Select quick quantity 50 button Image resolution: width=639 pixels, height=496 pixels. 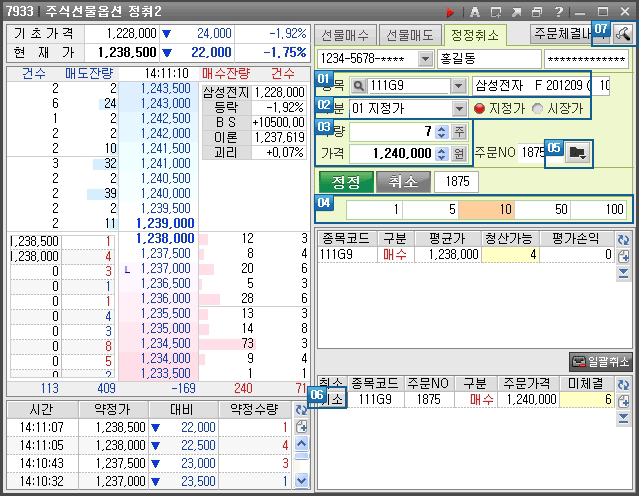(542, 209)
